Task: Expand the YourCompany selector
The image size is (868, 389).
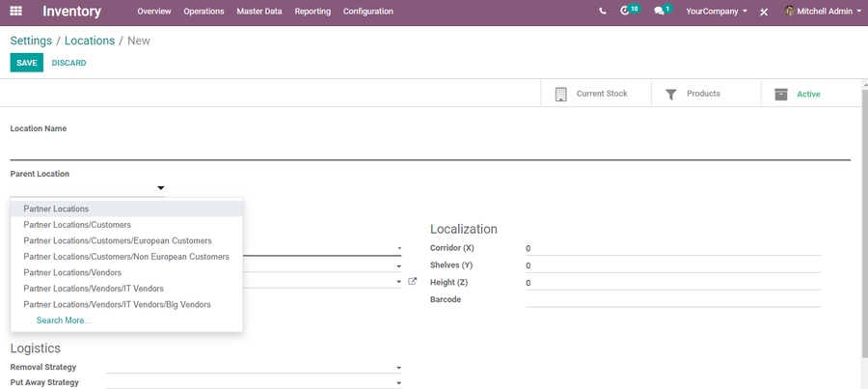Action: 716,12
